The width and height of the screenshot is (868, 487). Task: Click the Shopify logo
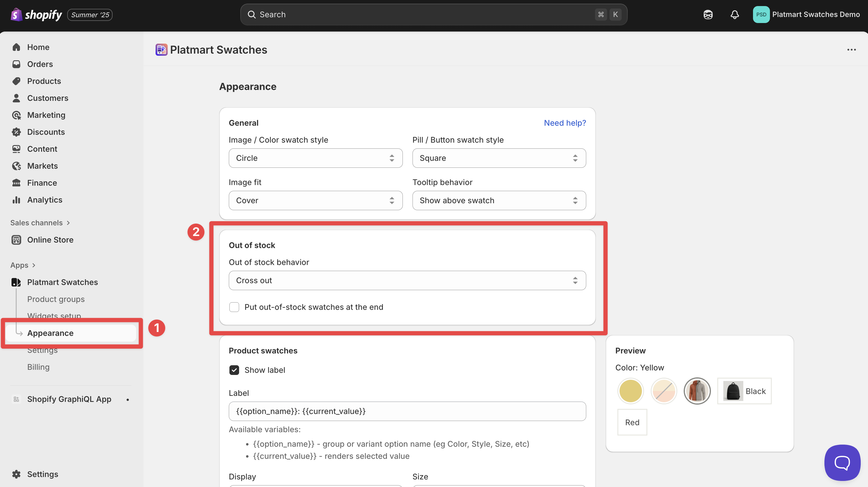pos(36,15)
